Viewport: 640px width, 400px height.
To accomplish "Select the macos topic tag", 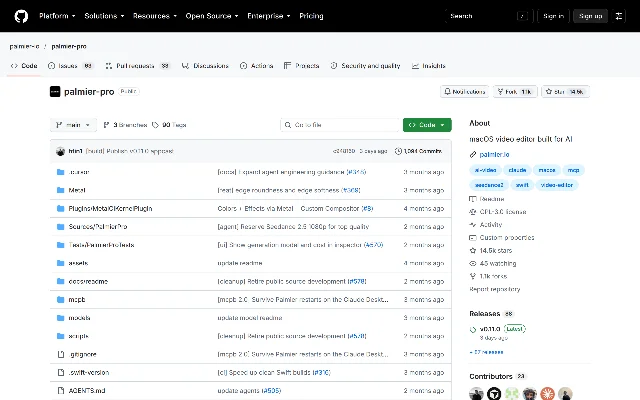I will coord(547,170).
